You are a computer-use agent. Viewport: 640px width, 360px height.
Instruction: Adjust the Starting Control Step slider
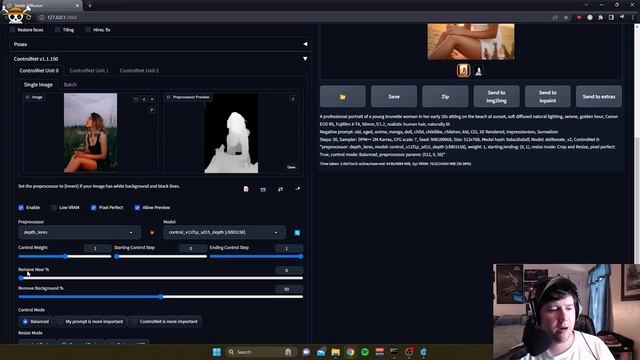(x=160, y=256)
